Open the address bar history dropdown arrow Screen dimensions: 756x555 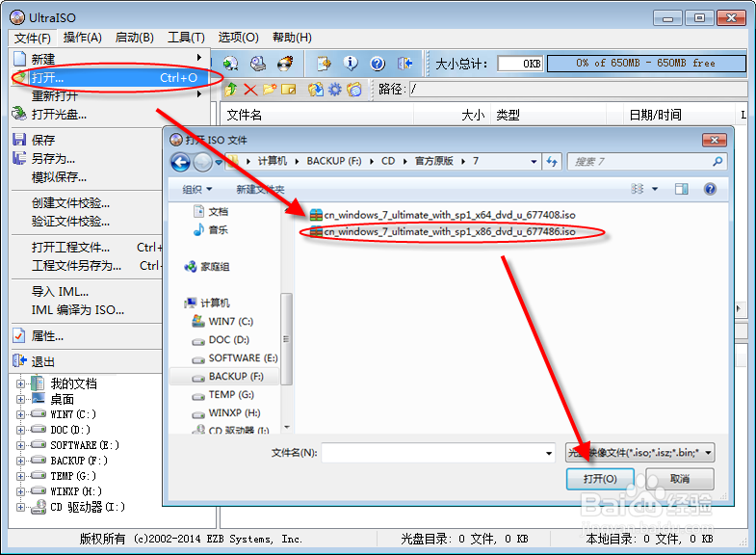point(534,162)
